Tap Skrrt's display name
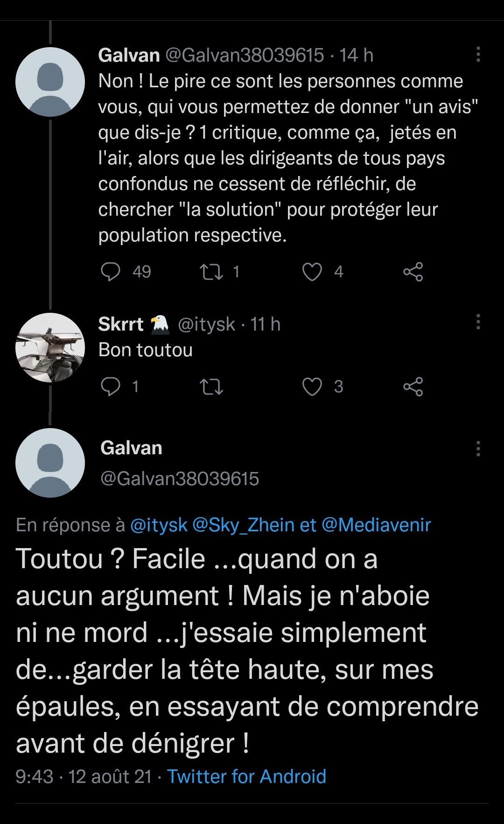 tap(121, 324)
